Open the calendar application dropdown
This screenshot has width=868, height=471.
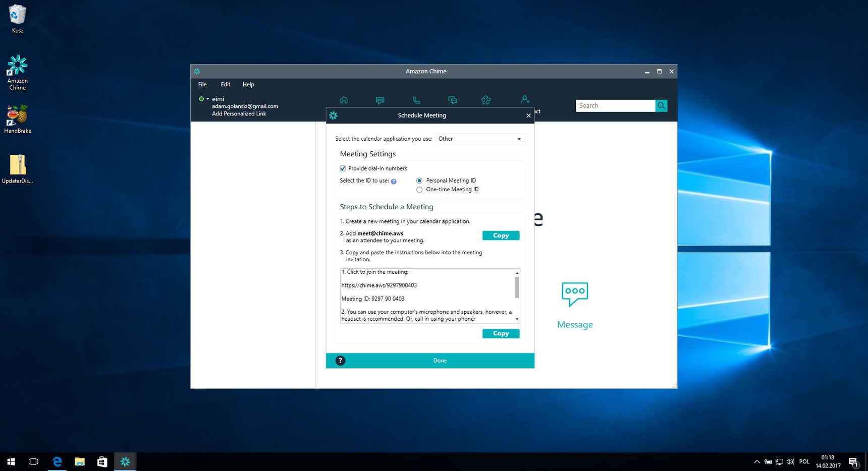coord(480,139)
